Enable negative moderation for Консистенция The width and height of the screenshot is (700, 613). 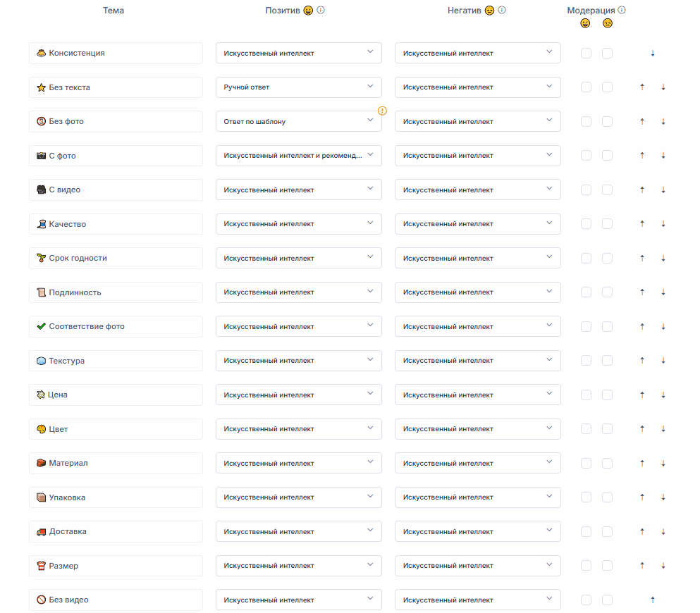607,53
